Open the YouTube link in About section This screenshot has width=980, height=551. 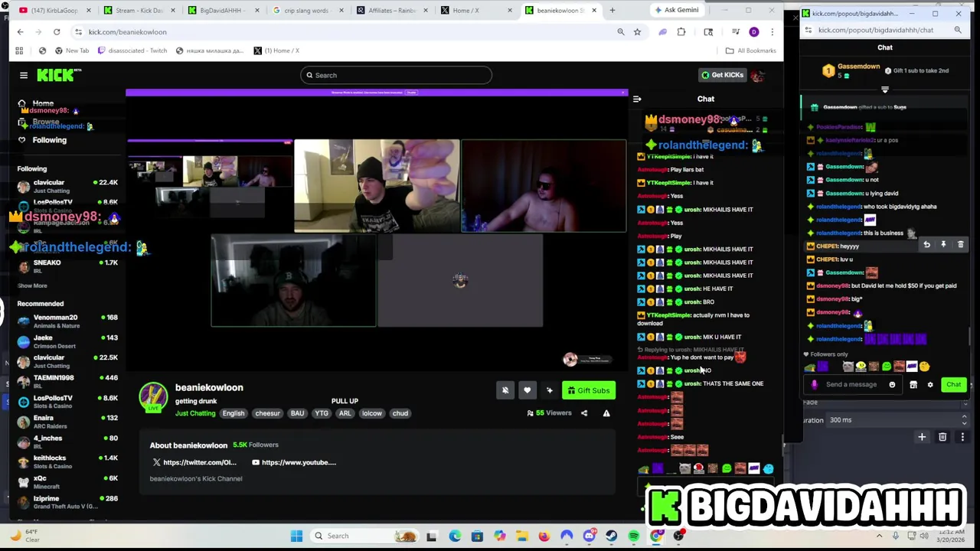point(293,462)
